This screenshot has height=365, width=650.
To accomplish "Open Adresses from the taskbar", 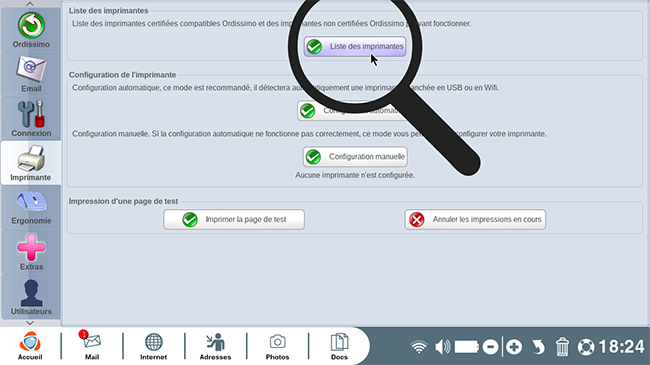I will (x=215, y=346).
